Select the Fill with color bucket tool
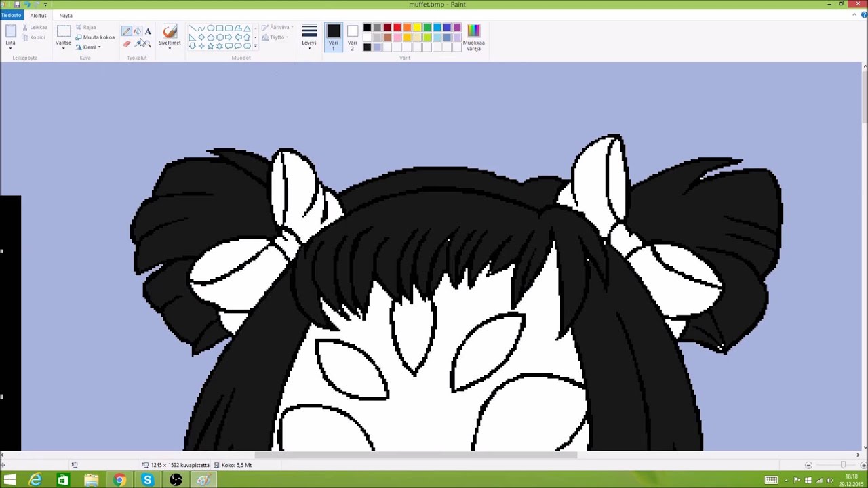Viewport: 868px width, 488px height. click(x=138, y=31)
